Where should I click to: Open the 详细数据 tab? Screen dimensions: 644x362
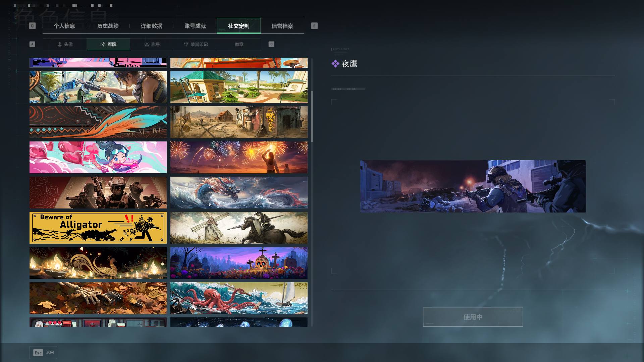[x=151, y=26]
